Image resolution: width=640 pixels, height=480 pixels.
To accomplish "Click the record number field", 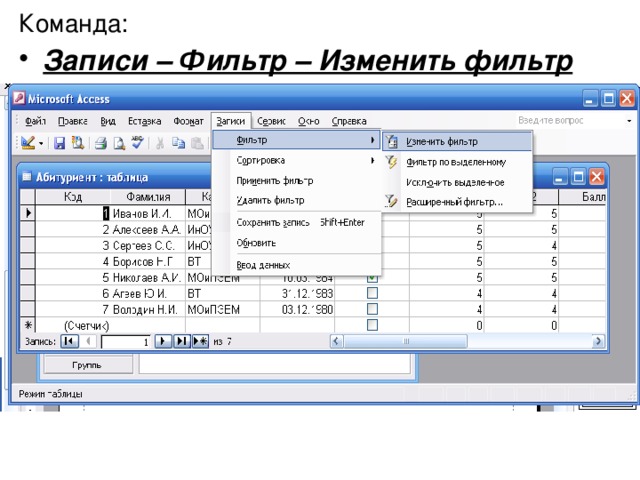I will click(126, 342).
